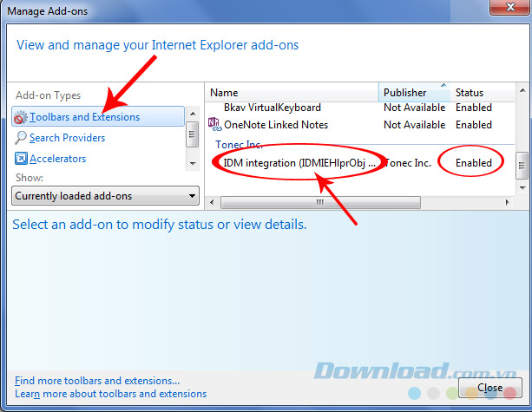Image resolution: width=532 pixels, height=412 pixels.
Task: Click Enabled status of Bkav VirtualKeyboard
Action: (473, 108)
